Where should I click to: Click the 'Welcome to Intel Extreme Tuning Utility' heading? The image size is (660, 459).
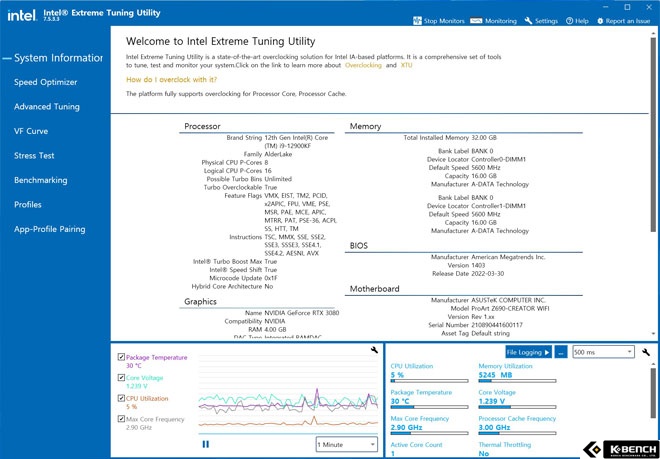coord(221,41)
